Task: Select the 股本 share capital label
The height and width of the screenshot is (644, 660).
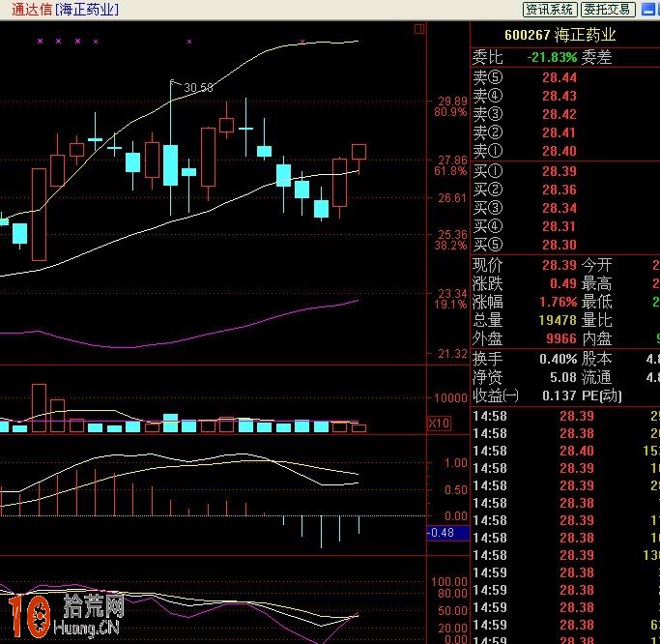Action: pos(596,360)
